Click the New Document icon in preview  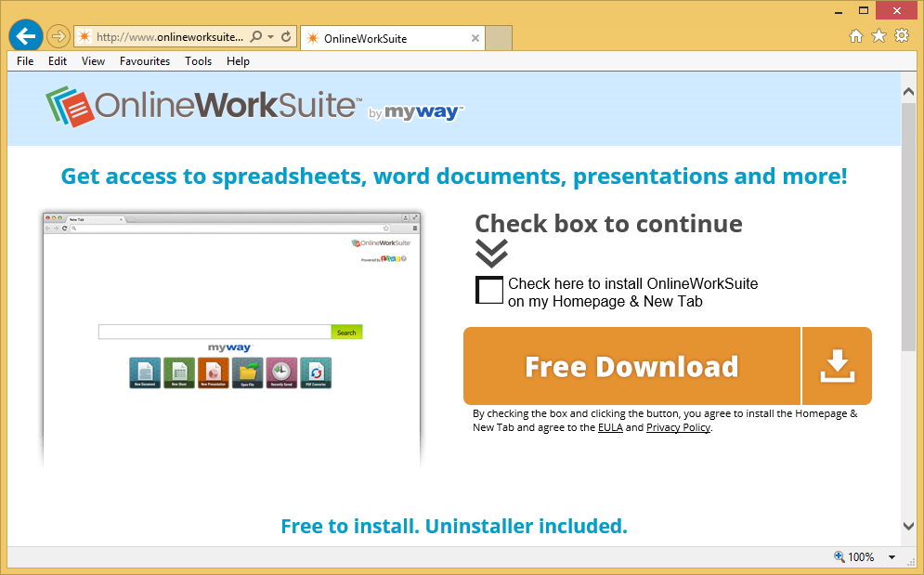145,372
